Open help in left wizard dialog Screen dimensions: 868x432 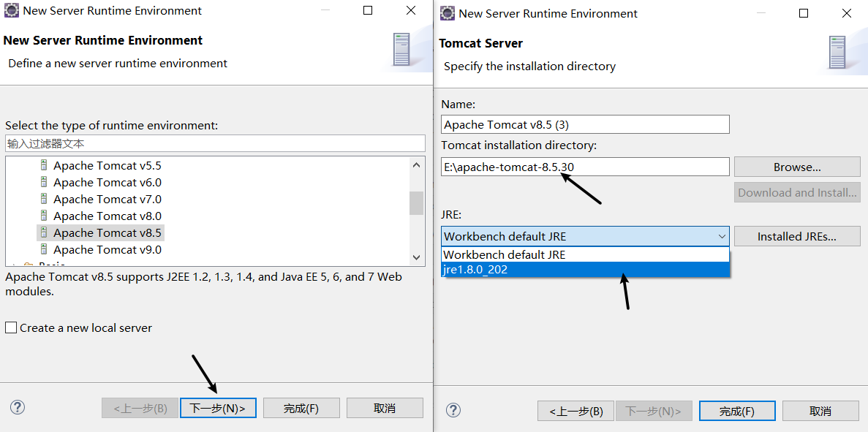tap(18, 408)
